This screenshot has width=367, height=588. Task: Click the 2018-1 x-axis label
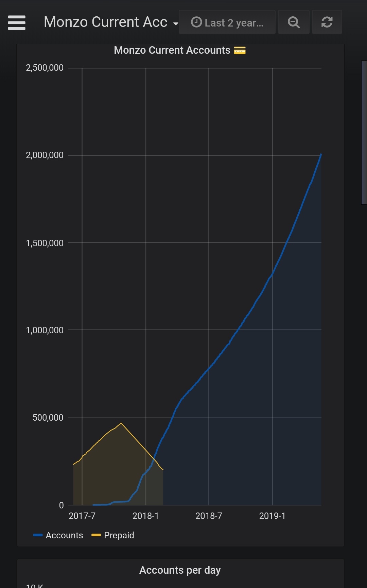coord(145,516)
